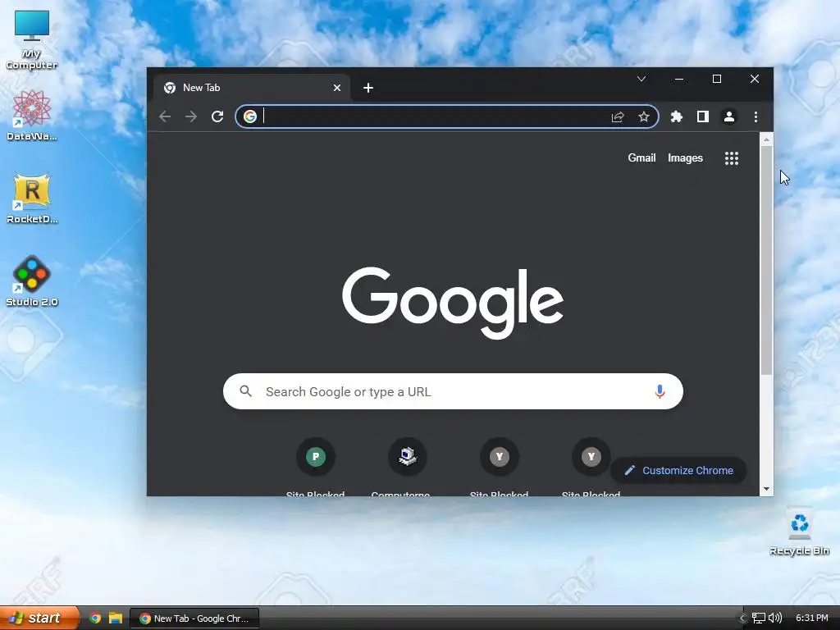Open the green P Site Blocked shortcut
Image resolution: width=840 pixels, height=630 pixels.
click(x=316, y=457)
